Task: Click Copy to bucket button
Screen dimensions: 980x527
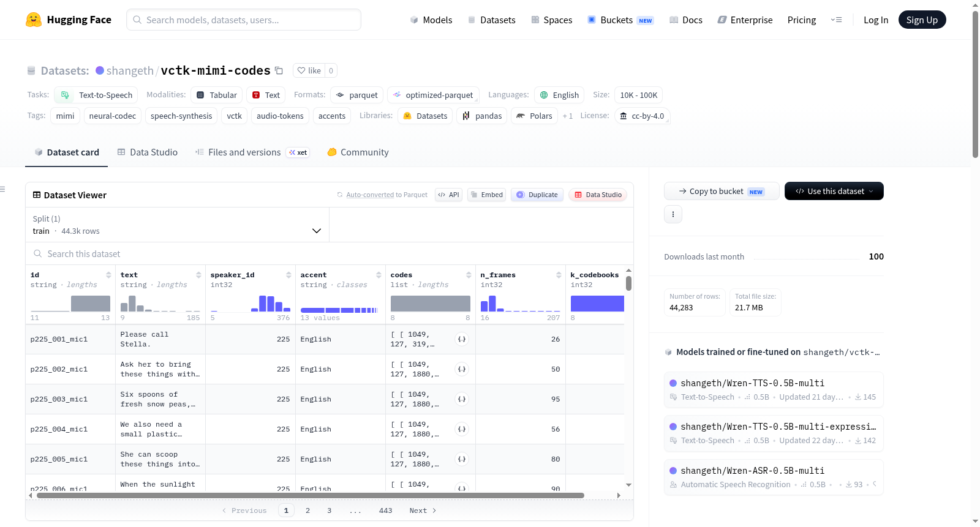Action: point(722,191)
